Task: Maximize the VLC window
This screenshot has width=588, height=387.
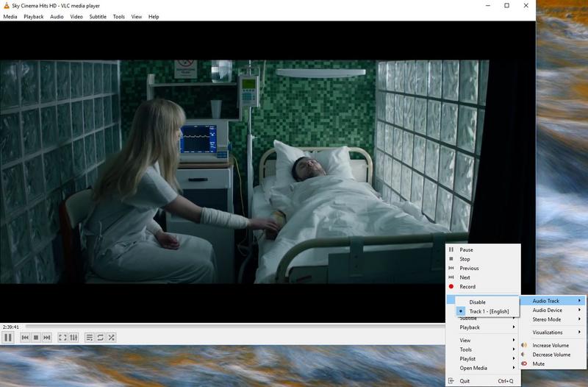Action: pos(506,6)
